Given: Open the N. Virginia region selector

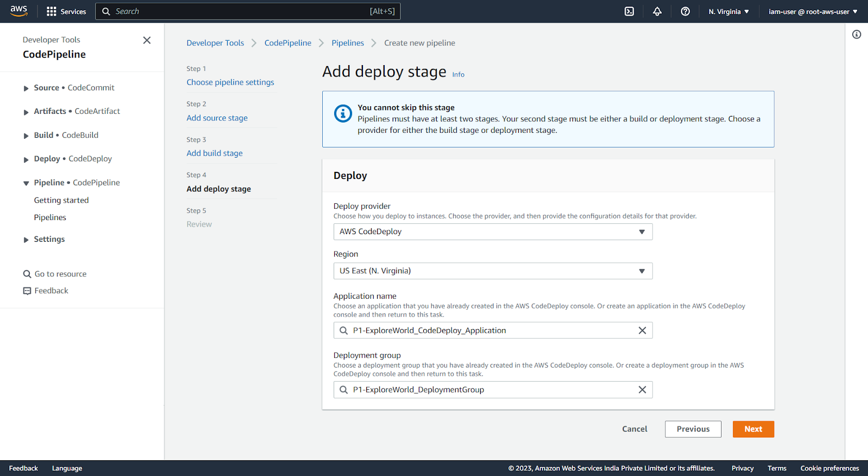Looking at the screenshot, I should pyautogui.click(x=729, y=11).
